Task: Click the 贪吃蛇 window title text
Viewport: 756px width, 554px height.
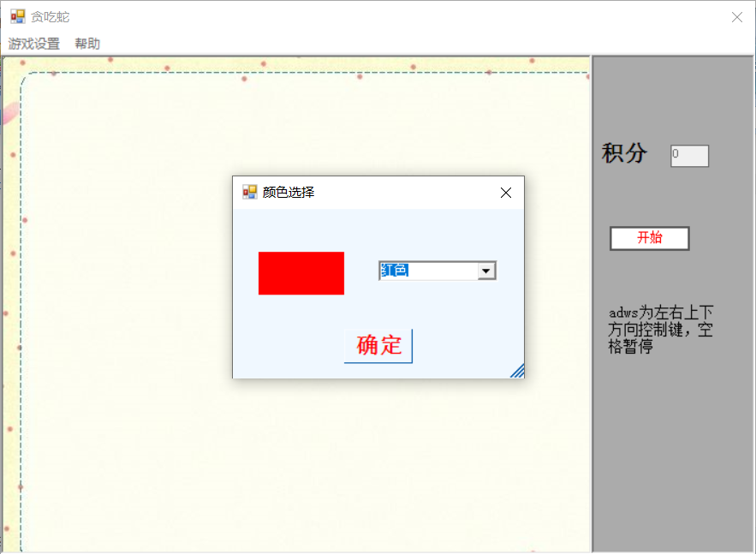Action: pos(51,17)
